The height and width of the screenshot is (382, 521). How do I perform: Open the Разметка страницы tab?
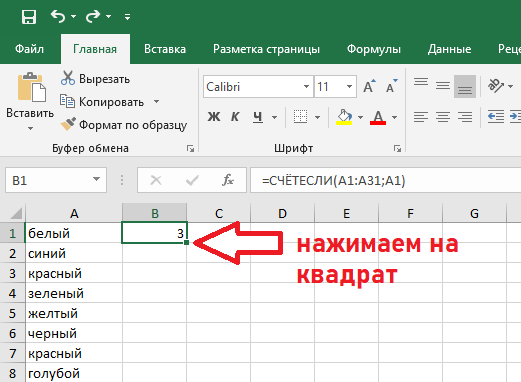click(x=266, y=49)
